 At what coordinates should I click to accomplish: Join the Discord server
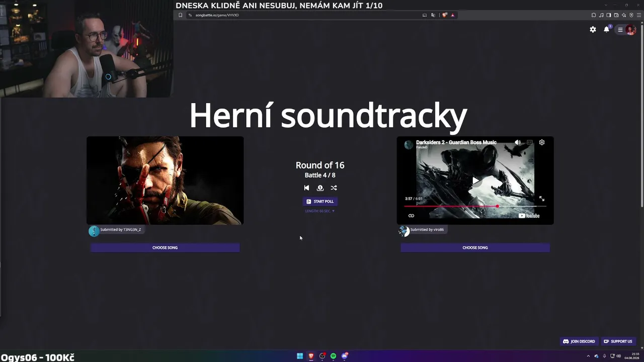[579, 341]
